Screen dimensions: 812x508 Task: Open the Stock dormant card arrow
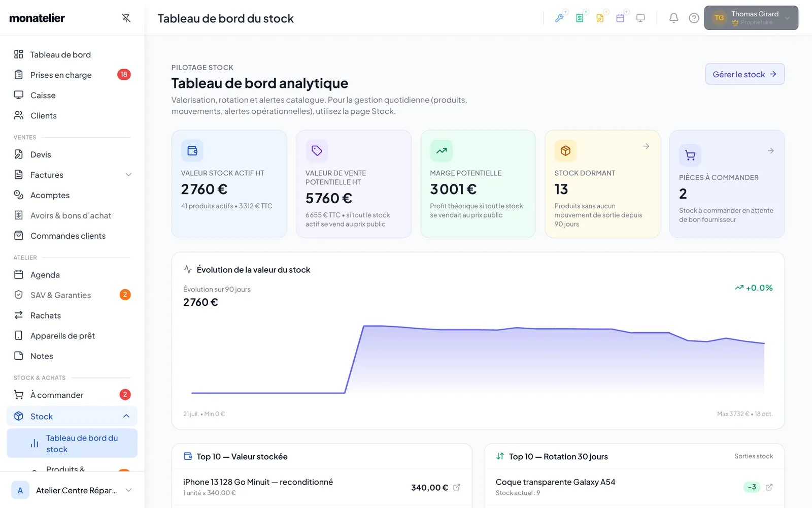click(x=646, y=146)
